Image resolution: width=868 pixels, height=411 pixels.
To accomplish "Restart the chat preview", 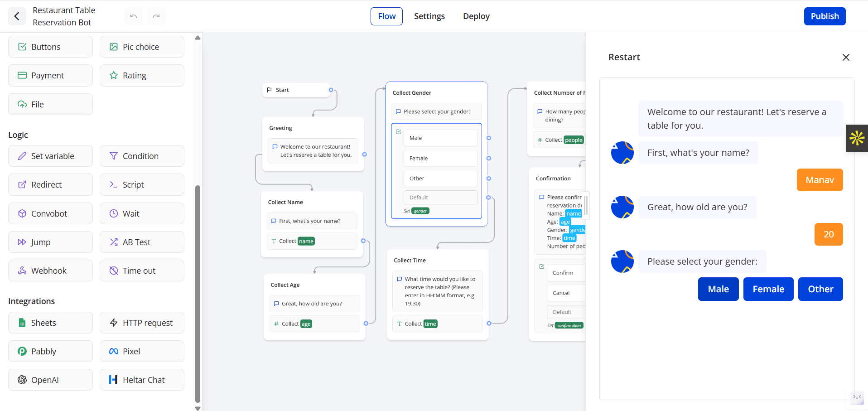I will click(624, 57).
